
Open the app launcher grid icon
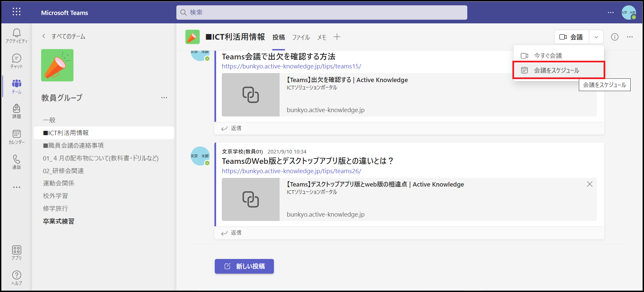pos(16,12)
